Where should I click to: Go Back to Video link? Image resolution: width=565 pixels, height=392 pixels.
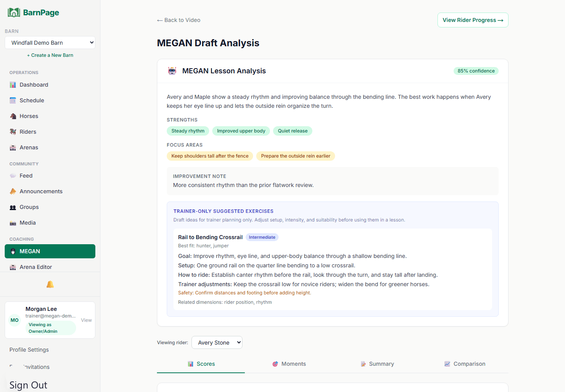coord(179,20)
